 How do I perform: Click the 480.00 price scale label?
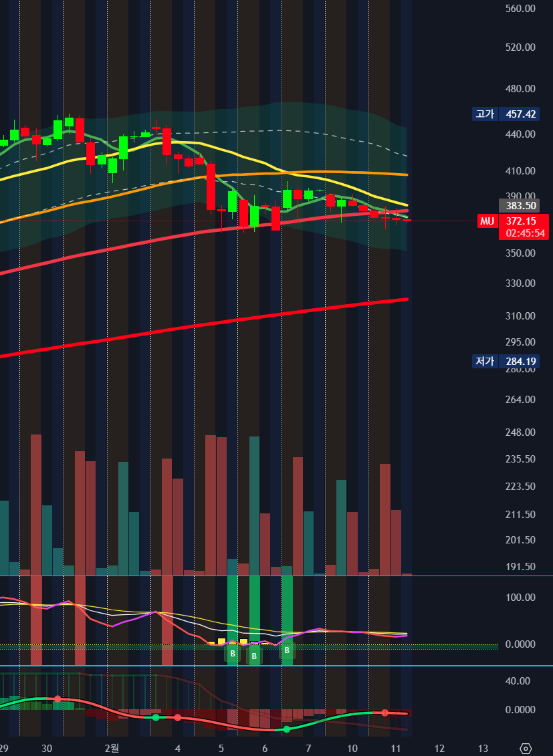point(521,89)
